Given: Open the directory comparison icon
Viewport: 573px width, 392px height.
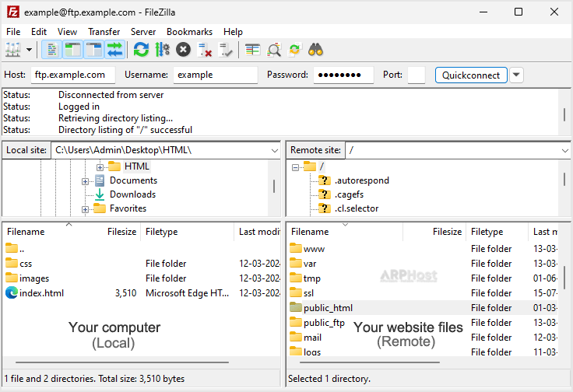Looking at the screenshot, I should (x=274, y=50).
